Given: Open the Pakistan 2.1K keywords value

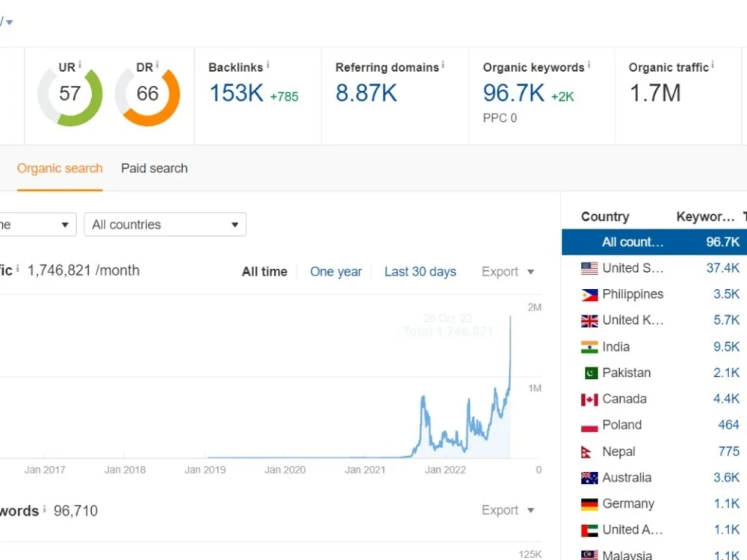Looking at the screenshot, I should coord(727,373).
